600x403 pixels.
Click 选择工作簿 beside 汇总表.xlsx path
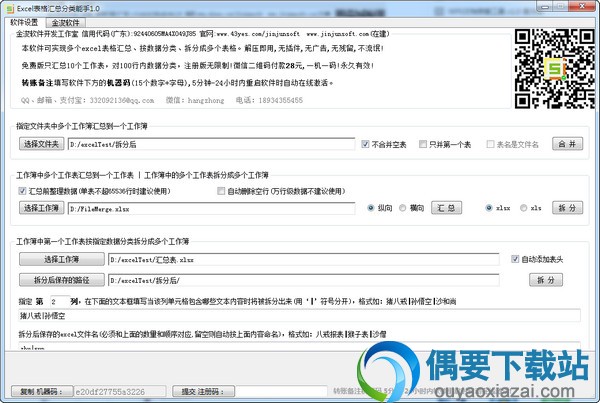point(62,259)
